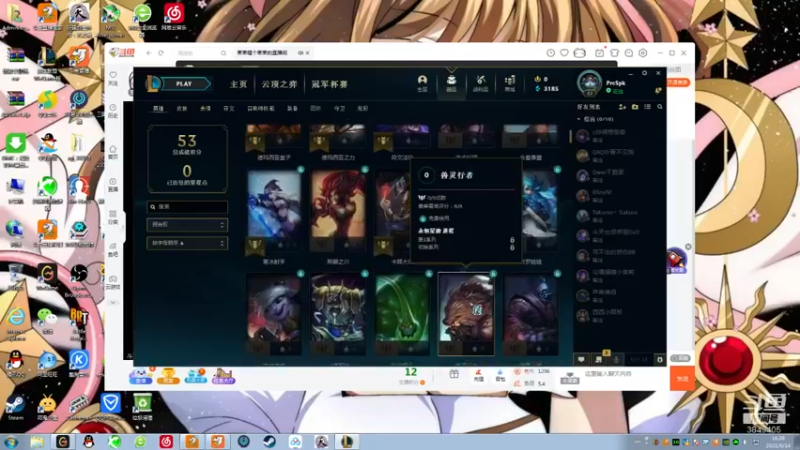This screenshot has height=450, width=800.
Task: Launch Steam desktop shortcut
Action: pos(15,408)
